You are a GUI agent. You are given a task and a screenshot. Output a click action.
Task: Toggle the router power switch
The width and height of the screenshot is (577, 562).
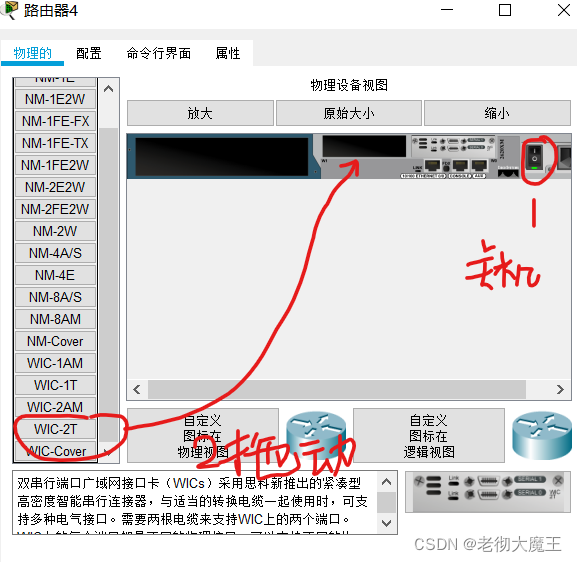pos(535,158)
